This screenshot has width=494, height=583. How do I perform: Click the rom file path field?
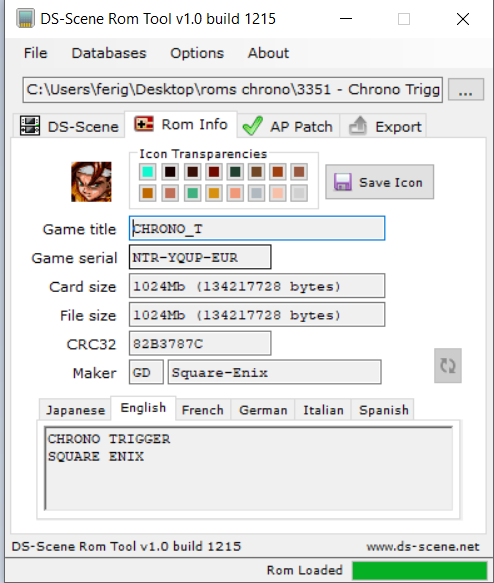point(233,90)
